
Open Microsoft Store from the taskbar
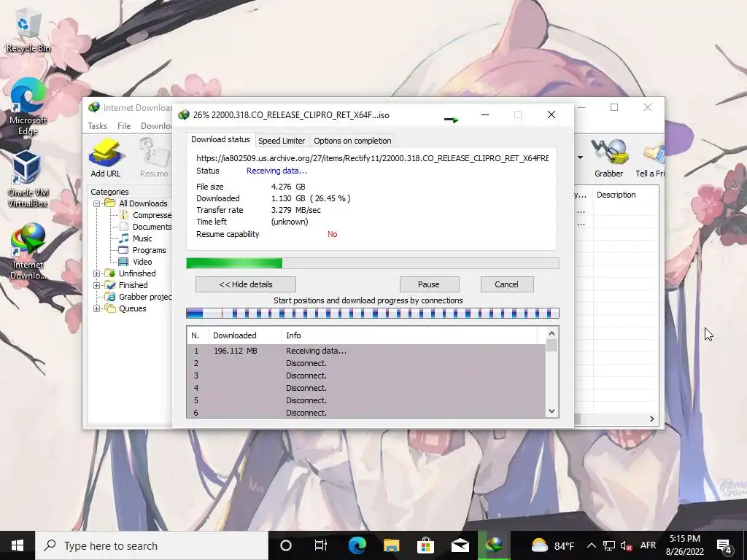point(425,545)
